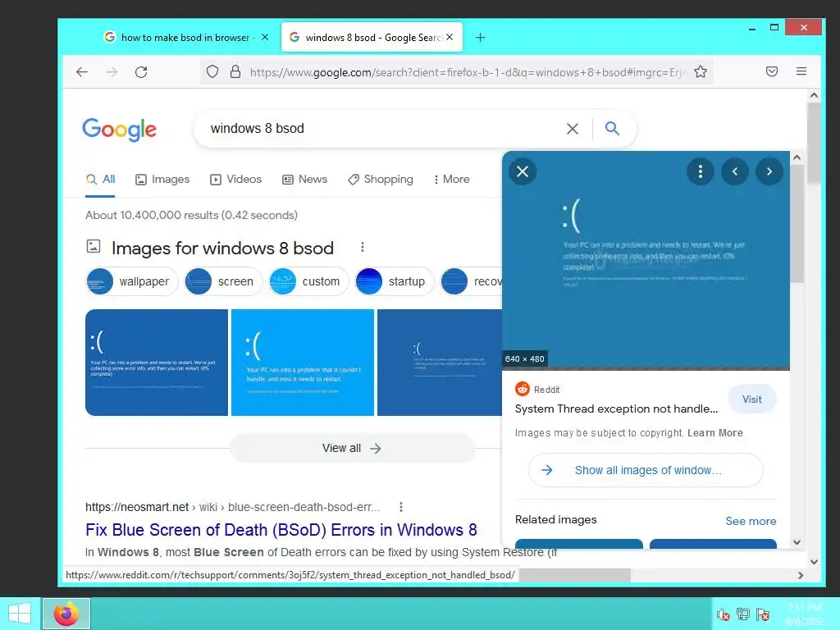Viewport: 840px width, 630px height.
Task: Open the light blue BSOD thumbnail
Action: 303,362
